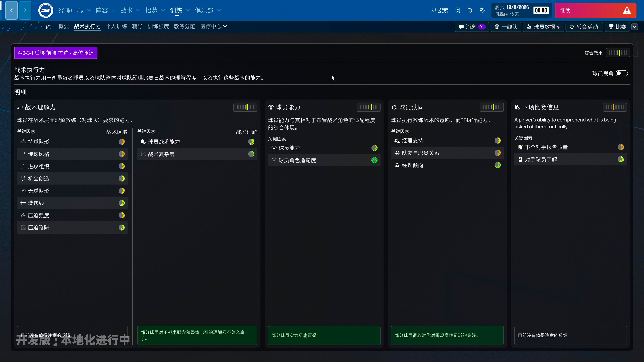This screenshot has height=362, width=644.
Task: Click the Brighton club badge icon
Action: pos(45,10)
